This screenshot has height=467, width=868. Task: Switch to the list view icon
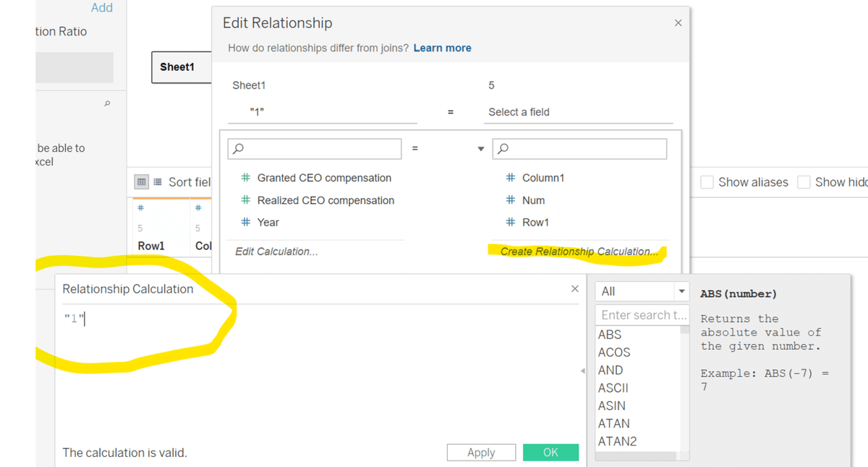click(x=156, y=182)
